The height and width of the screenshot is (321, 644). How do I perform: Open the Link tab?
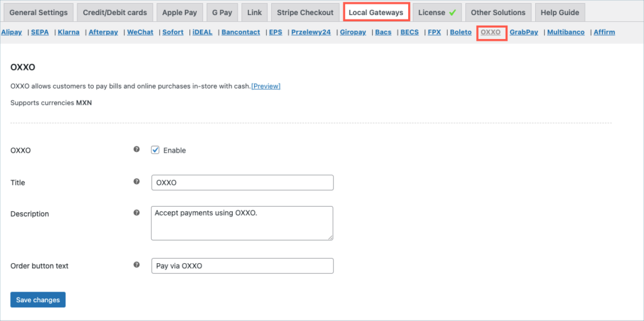[255, 13]
